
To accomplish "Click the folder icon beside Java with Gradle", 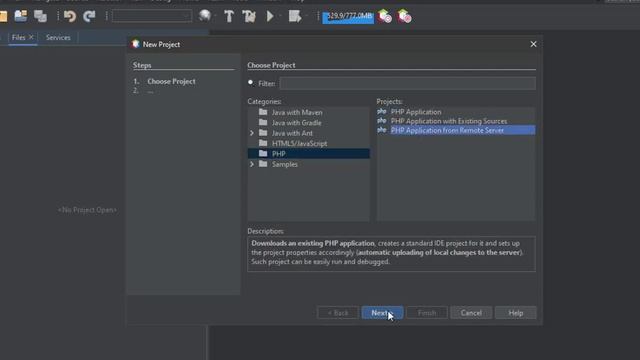I will (x=263, y=122).
